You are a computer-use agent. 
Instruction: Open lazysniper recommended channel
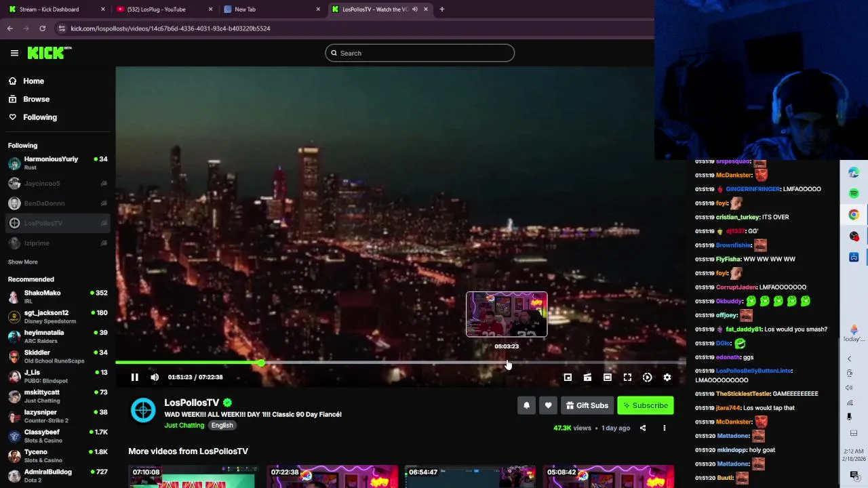click(58, 416)
